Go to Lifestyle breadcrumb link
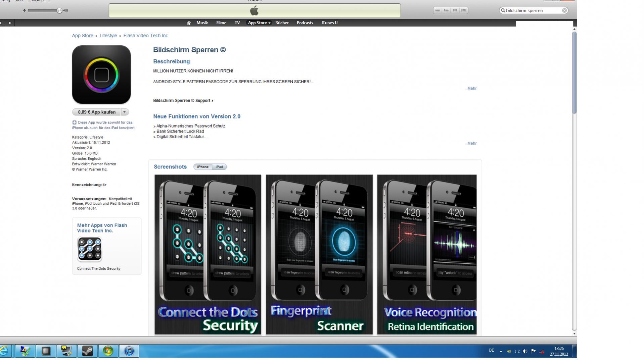This screenshot has height=362, width=644. pyautogui.click(x=108, y=36)
